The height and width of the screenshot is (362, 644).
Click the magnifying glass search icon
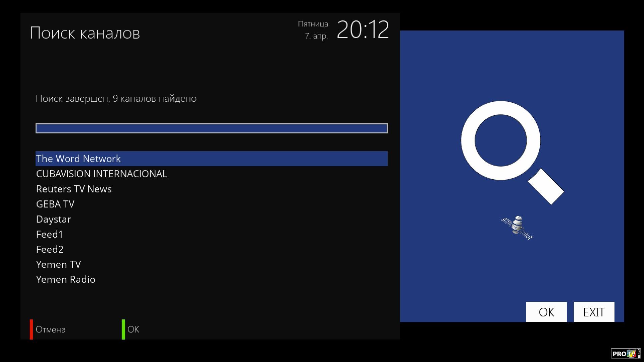tap(512, 153)
